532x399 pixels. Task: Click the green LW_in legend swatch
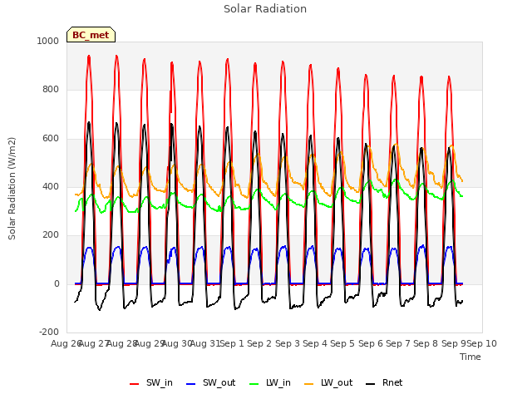click(x=254, y=384)
